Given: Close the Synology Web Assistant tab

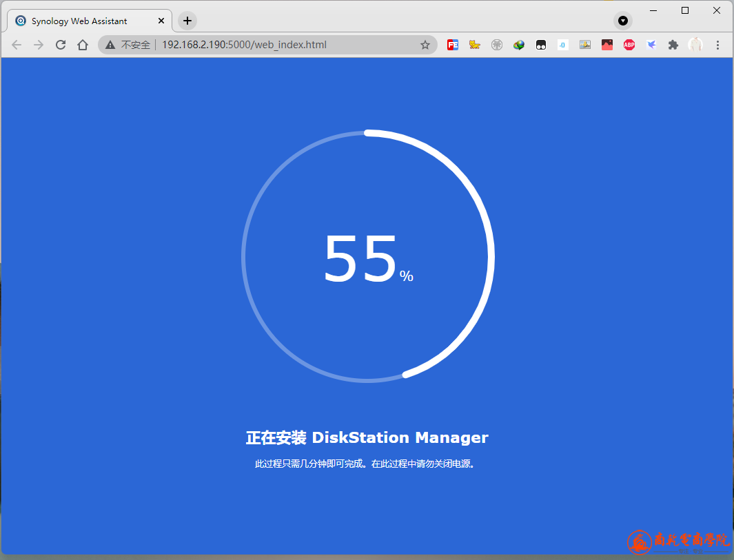Looking at the screenshot, I should point(161,21).
